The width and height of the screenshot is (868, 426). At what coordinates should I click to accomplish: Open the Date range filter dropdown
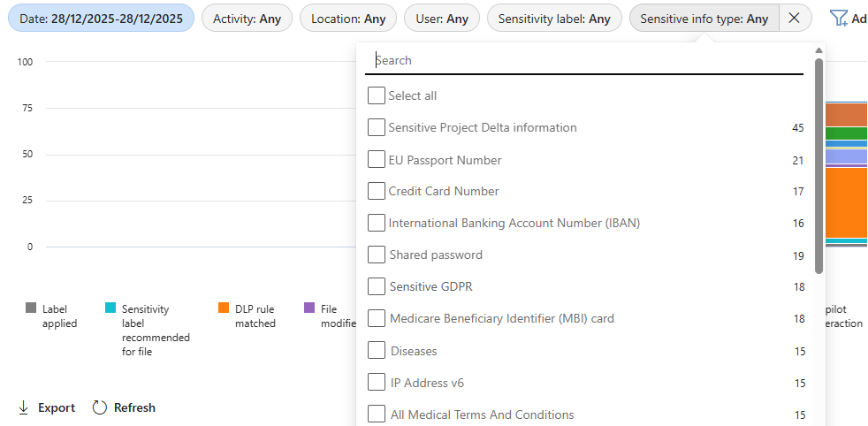pyautogui.click(x=101, y=19)
